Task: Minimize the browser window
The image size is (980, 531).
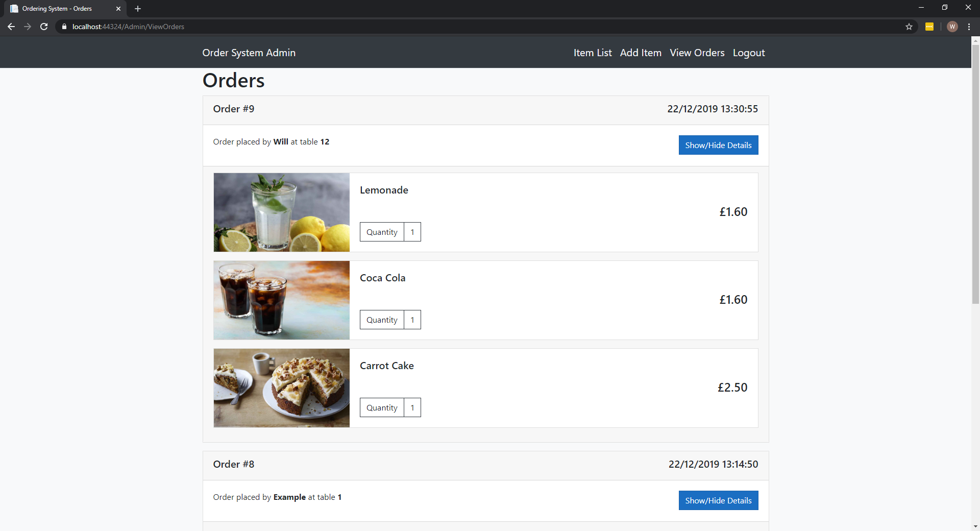Action: [x=921, y=8]
